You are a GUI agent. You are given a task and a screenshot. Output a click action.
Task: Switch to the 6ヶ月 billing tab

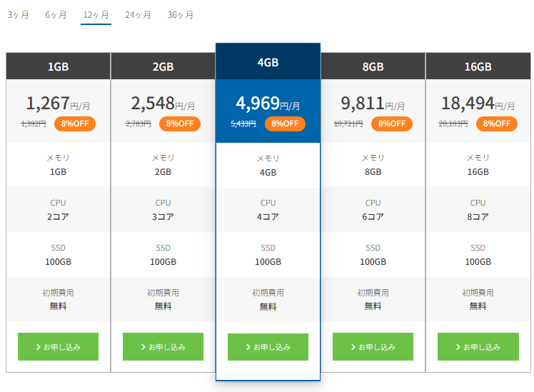coord(56,15)
